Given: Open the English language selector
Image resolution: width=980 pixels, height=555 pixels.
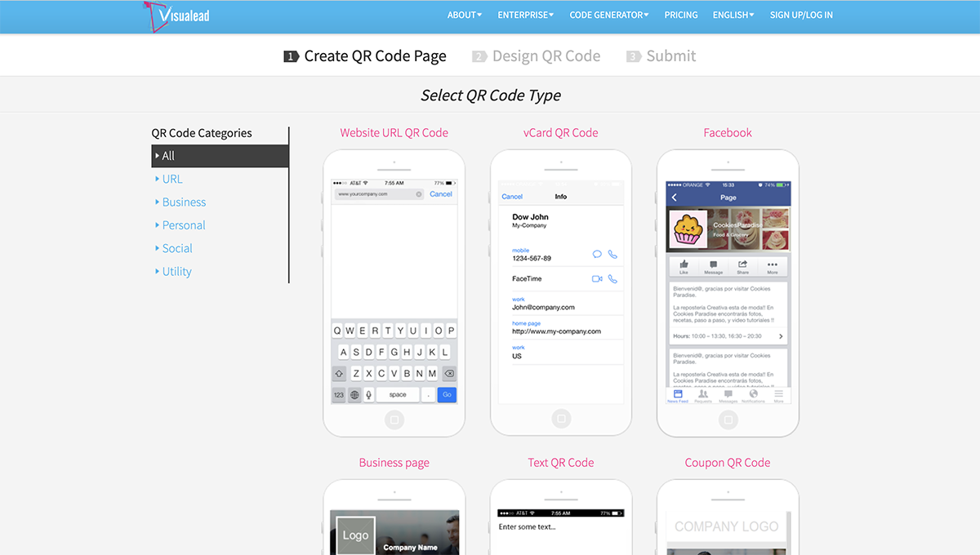Looking at the screenshot, I should point(733,15).
